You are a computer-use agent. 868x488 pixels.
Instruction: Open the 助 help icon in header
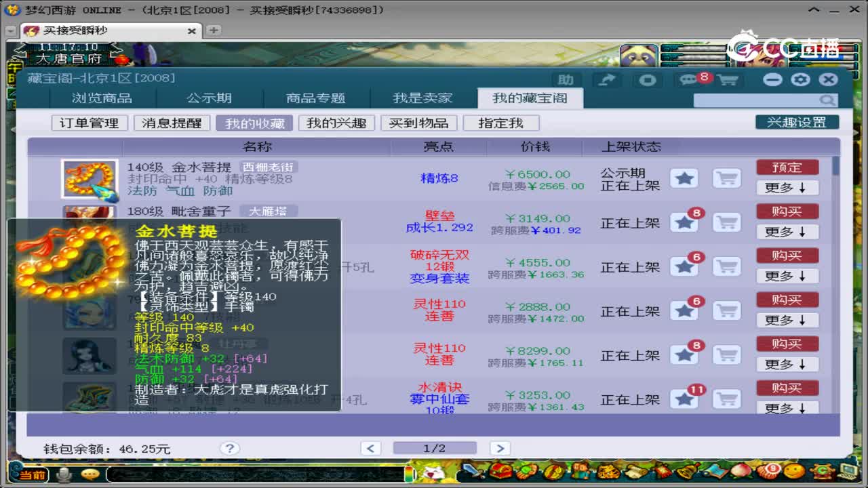point(566,80)
